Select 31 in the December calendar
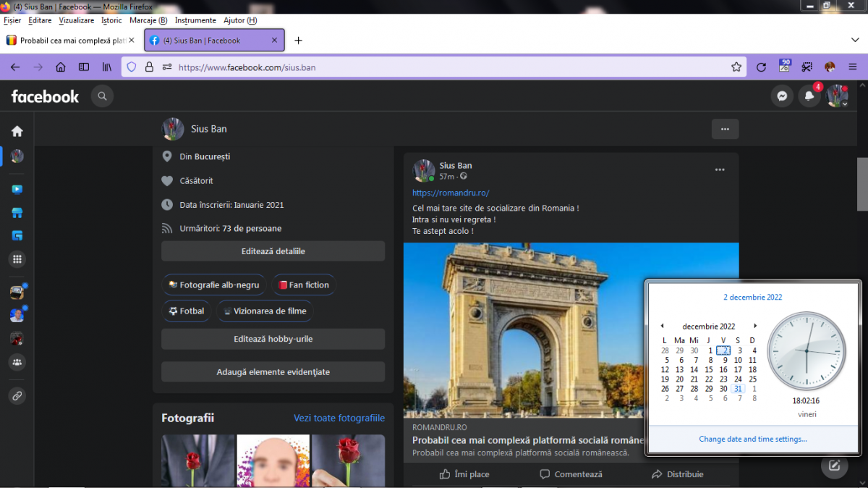Image resolution: width=868 pixels, height=488 pixels. 738,389
